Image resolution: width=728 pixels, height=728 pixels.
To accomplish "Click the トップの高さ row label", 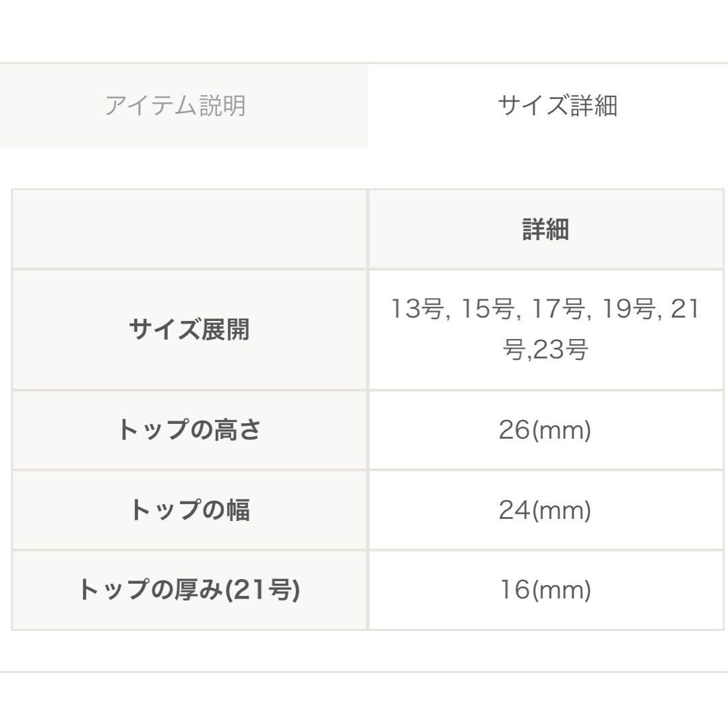I will coord(189,430).
